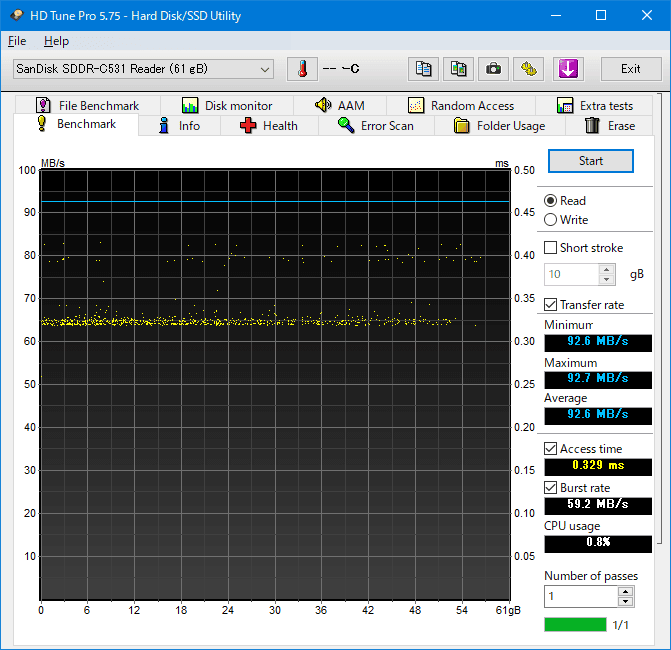Click the camera save screenshot icon

pos(492,69)
